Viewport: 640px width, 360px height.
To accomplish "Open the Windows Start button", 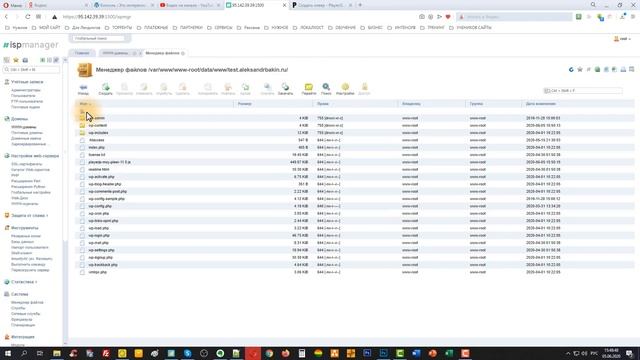I will coord(7,353).
